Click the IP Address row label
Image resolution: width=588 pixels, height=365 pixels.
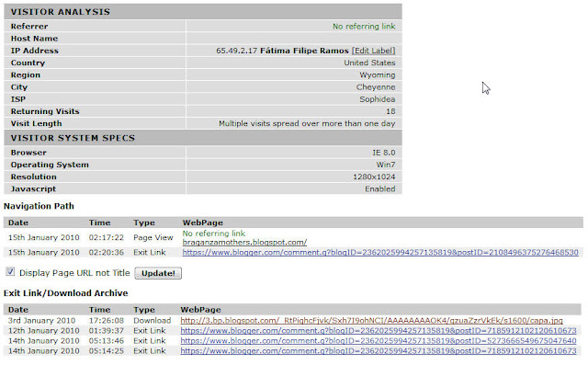[x=35, y=51]
